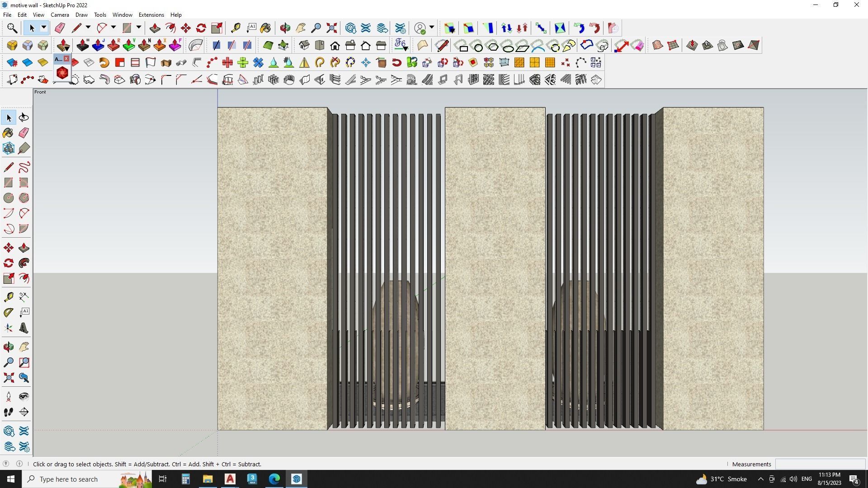Screen dimensions: 868x488
Task: Open the Camera menu
Action: pos(60,15)
